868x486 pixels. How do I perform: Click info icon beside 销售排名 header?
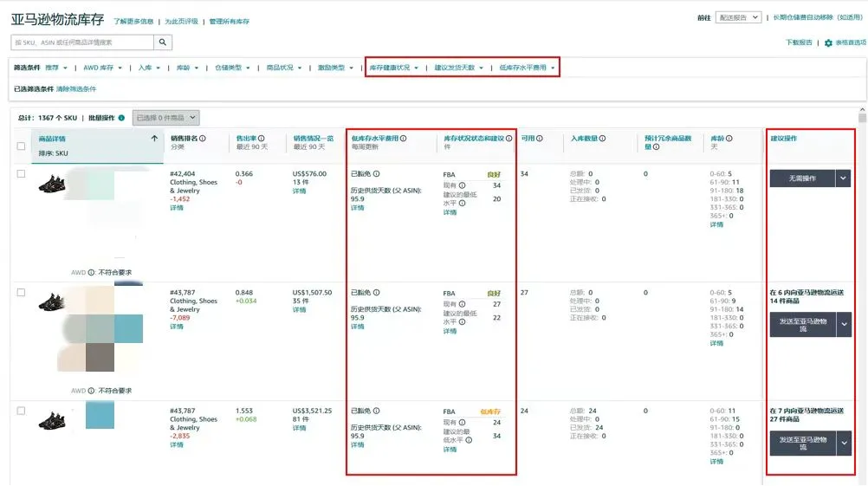[x=203, y=138]
